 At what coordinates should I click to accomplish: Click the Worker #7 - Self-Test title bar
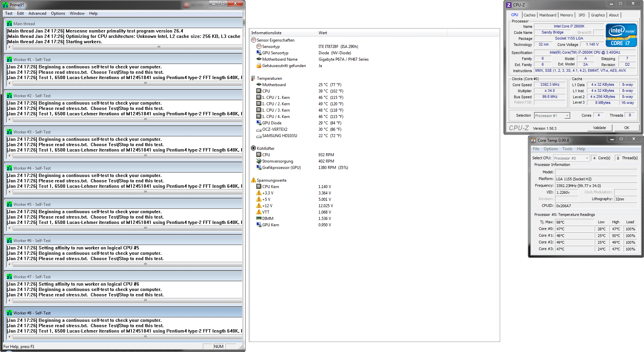(123, 277)
